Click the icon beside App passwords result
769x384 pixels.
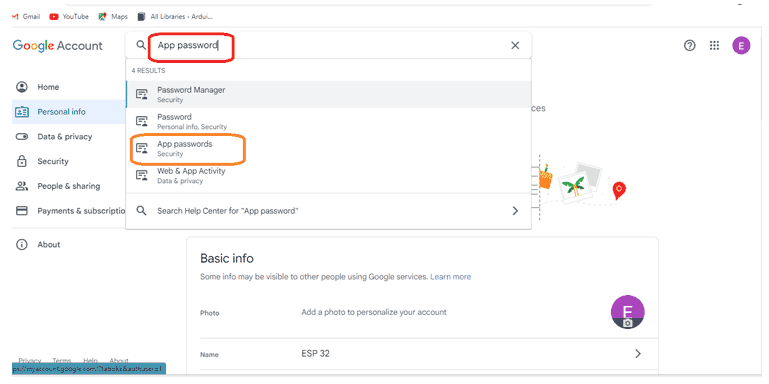tap(142, 148)
